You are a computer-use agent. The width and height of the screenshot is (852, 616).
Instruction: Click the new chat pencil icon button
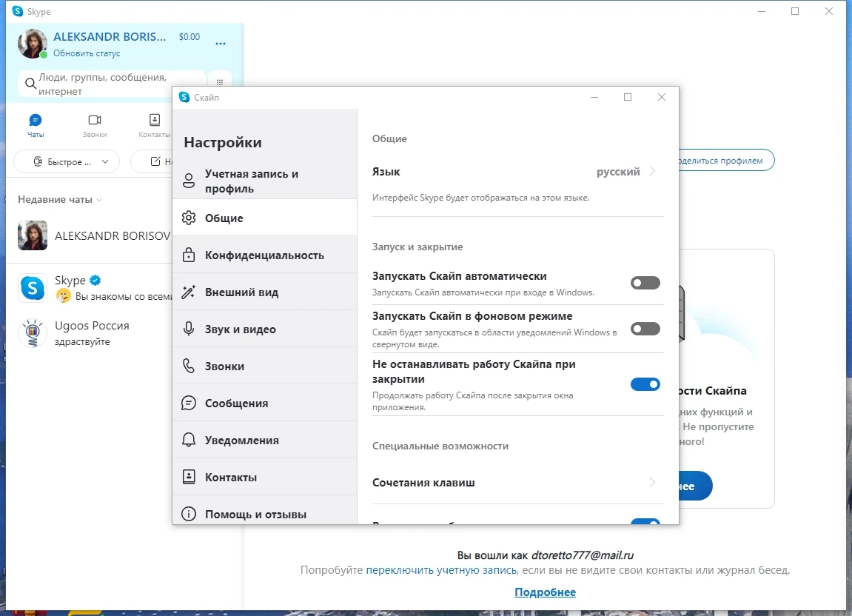tap(155, 161)
